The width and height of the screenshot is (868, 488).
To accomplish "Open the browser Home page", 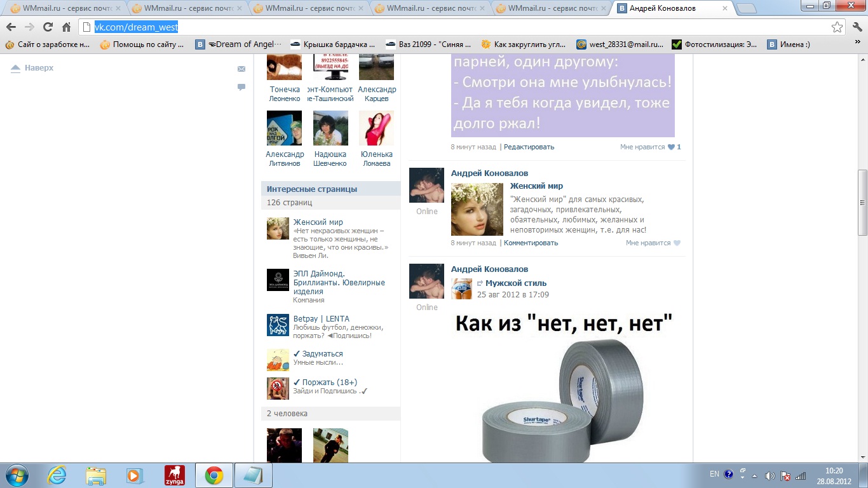I will 66,27.
